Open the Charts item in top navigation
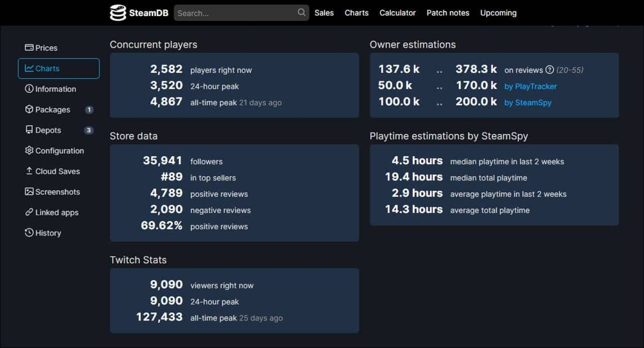 356,13
